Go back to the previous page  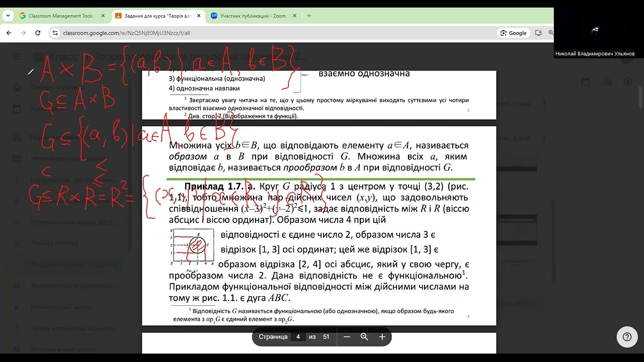click(x=9, y=33)
